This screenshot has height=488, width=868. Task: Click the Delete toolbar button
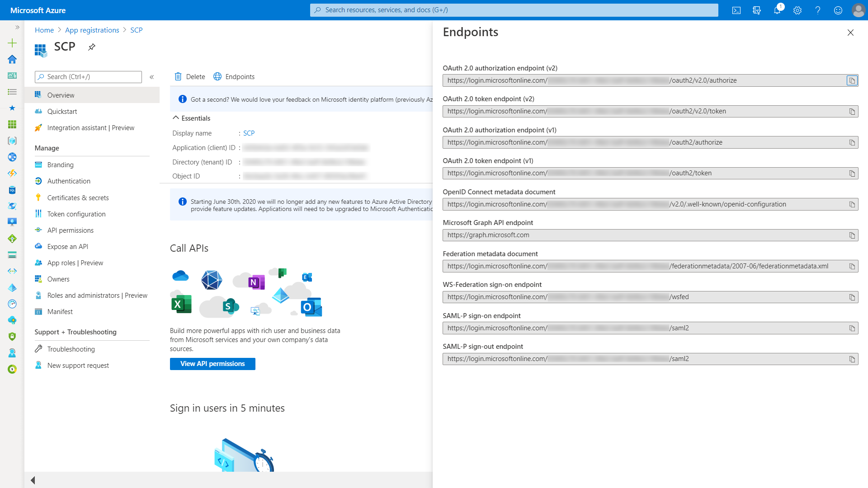190,76
